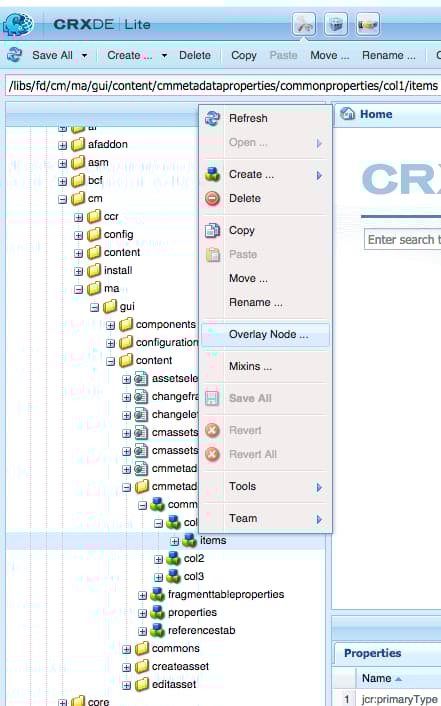Select the install folder icon
The height and width of the screenshot is (706, 441).
(94, 270)
